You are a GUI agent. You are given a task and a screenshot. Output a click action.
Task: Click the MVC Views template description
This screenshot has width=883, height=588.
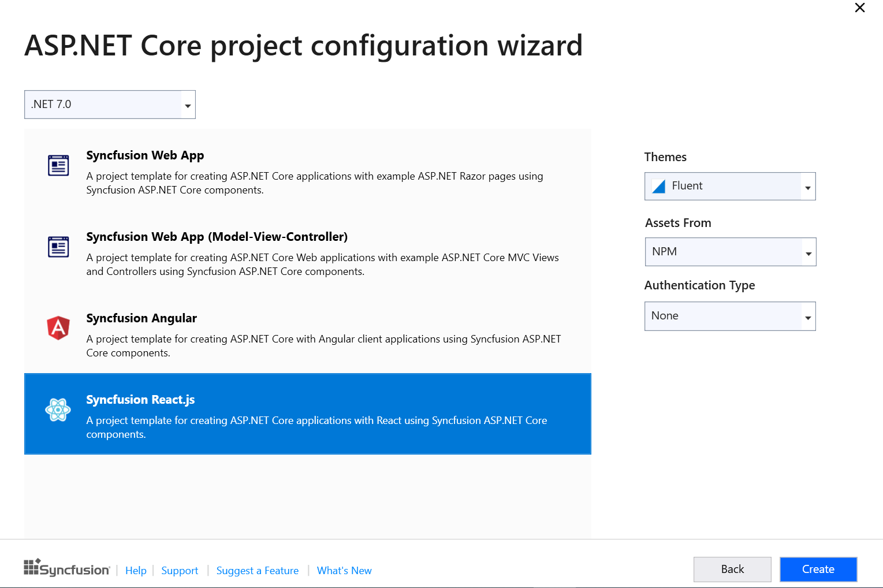[x=322, y=265]
